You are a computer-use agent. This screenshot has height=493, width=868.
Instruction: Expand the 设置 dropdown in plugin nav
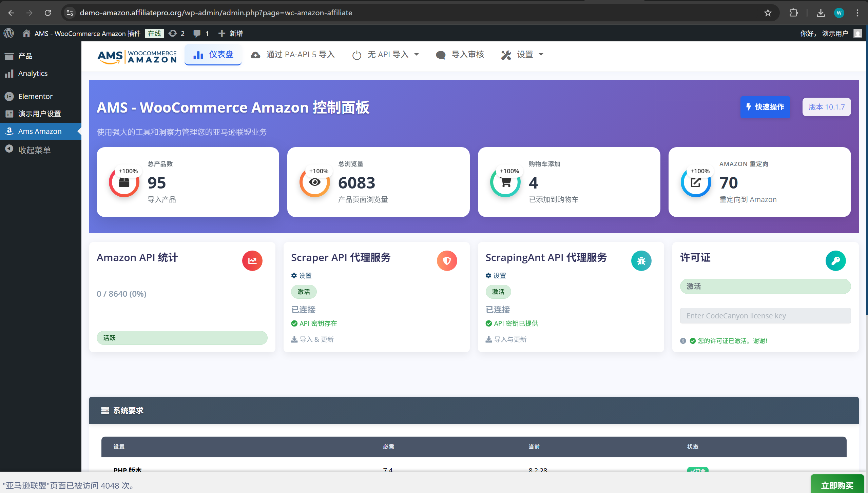click(522, 55)
